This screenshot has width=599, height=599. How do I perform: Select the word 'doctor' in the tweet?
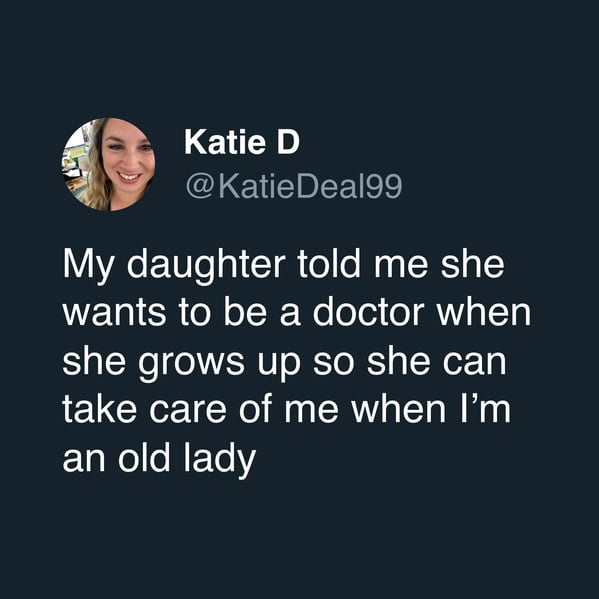[368, 312]
